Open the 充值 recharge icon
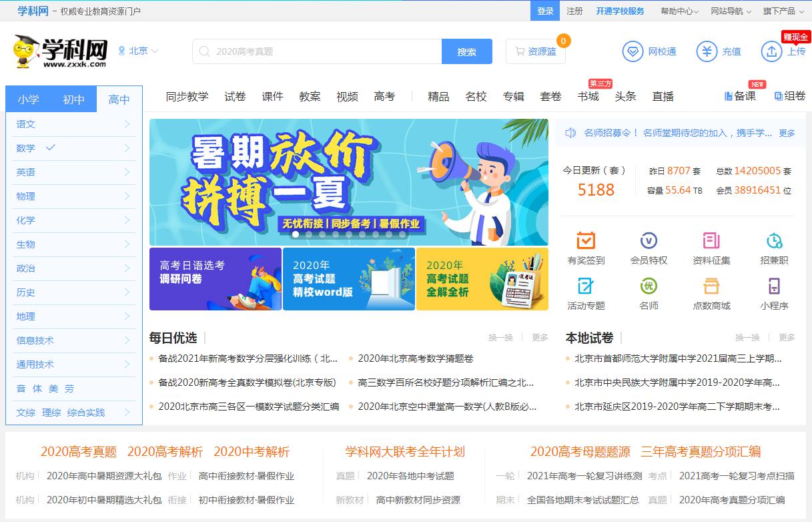 707,51
